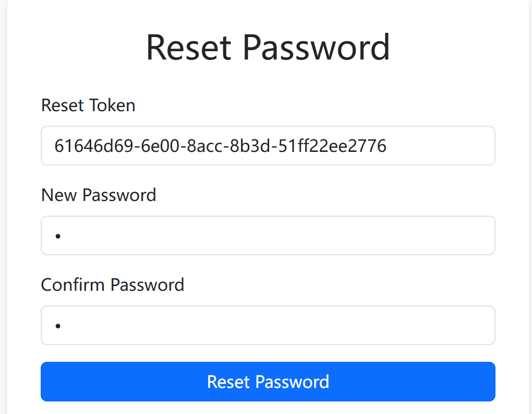Submit the form with Reset Password
532x414 pixels.
[x=268, y=382]
